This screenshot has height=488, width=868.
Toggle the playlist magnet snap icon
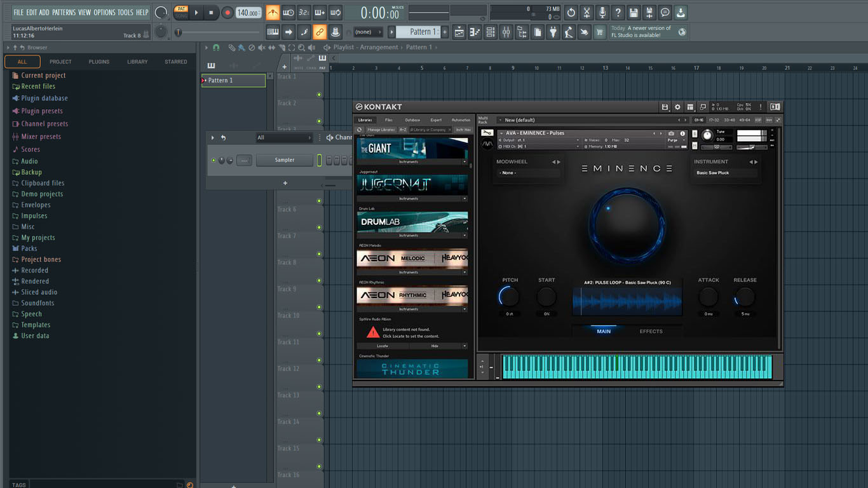216,48
